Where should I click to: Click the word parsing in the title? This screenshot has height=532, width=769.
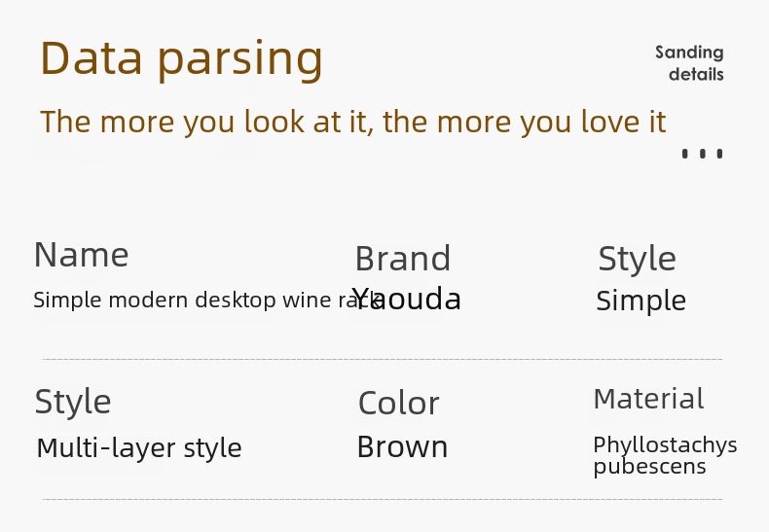point(239,61)
